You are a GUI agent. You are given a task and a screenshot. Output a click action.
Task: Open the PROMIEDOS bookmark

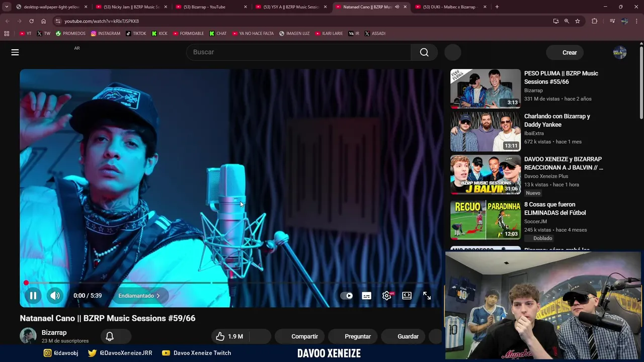coord(71,34)
